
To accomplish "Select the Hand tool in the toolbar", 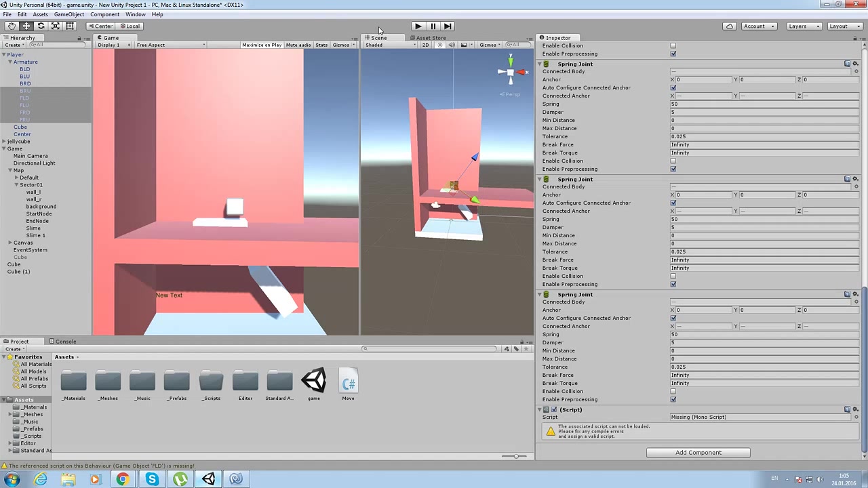I will 12,26.
